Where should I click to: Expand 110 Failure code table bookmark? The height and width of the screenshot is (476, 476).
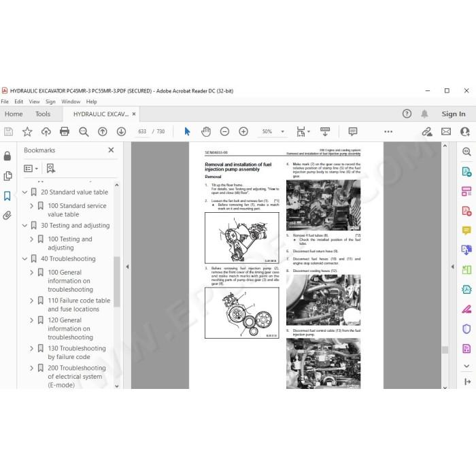[31, 301]
